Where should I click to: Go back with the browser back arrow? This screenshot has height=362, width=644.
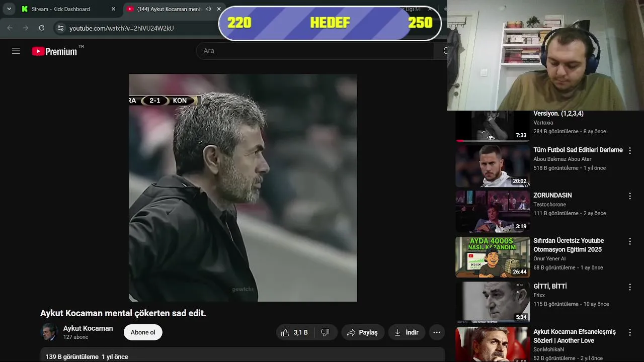10,28
